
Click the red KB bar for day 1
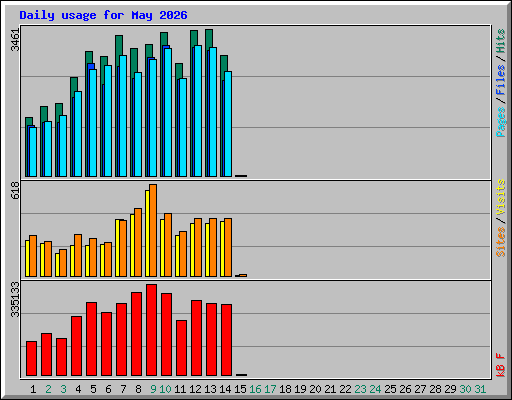pyautogui.click(x=31, y=359)
